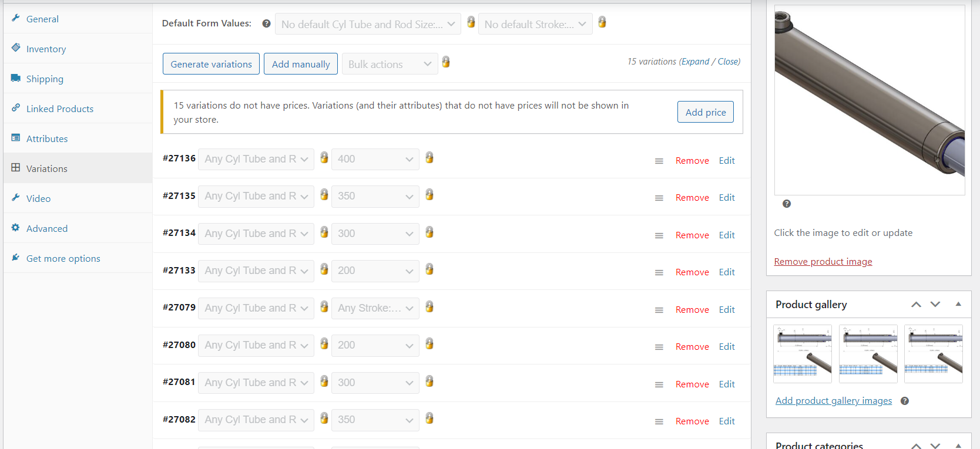Collapse the Product gallery panel
980x449 pixels.
(958, 304)
